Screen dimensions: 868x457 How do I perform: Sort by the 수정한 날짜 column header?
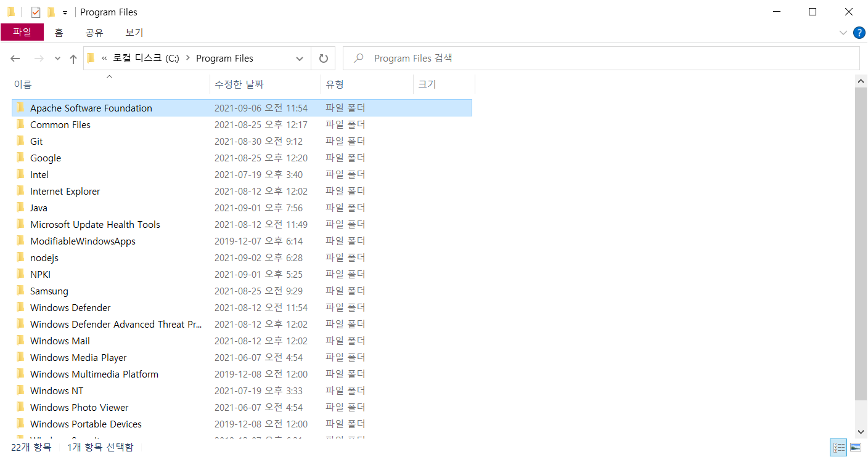(x=266, y=84)
